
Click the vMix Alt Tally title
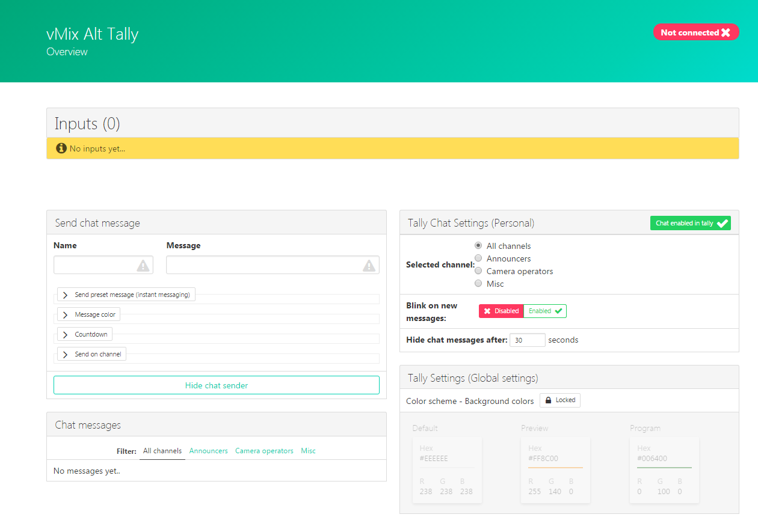[x=93, y=34]
